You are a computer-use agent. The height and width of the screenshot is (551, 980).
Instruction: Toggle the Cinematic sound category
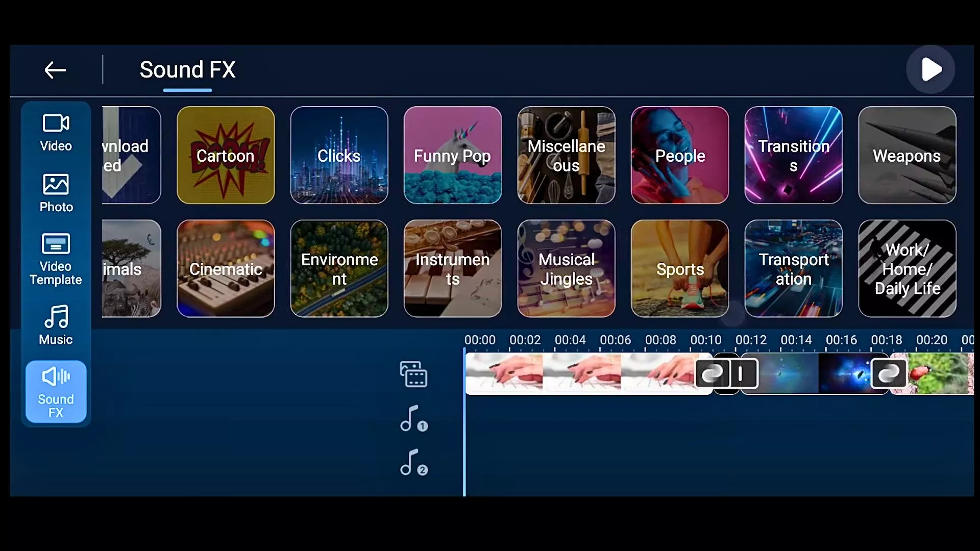point(226,269)
